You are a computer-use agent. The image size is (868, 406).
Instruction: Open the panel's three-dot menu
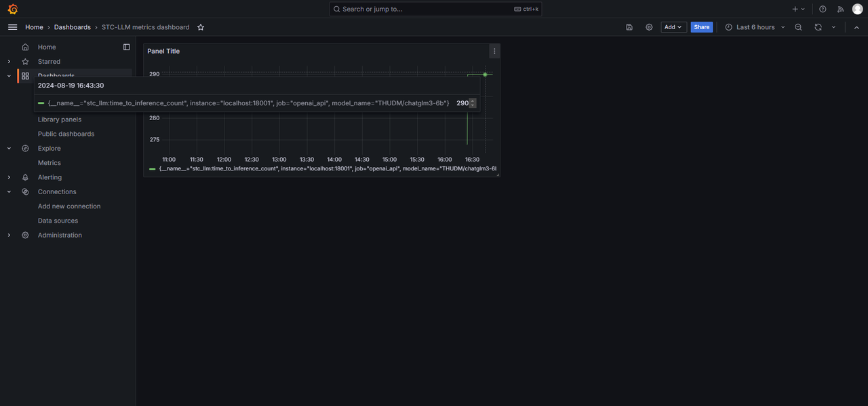point(494,51)
